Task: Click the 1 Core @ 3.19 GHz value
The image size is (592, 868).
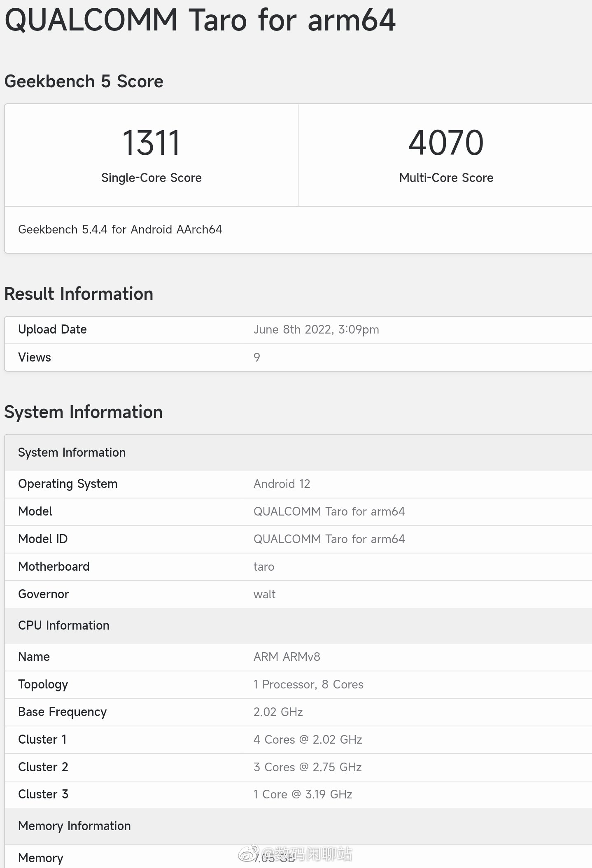Action: (303, 794)
